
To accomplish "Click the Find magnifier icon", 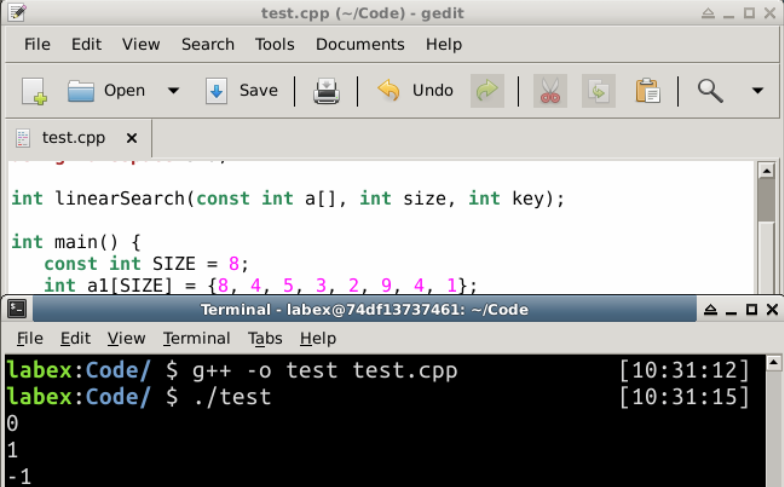I will tap(710, 91).
